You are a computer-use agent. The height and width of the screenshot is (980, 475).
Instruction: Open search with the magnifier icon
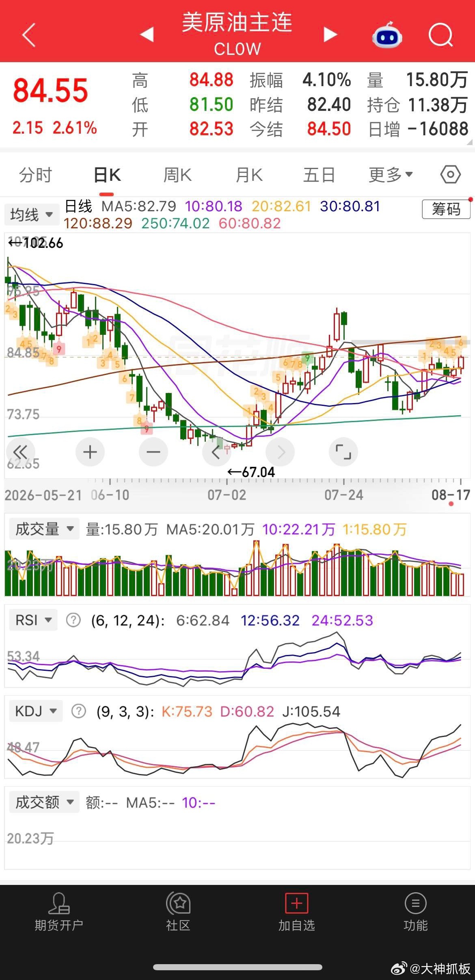[x=441, y=35]
